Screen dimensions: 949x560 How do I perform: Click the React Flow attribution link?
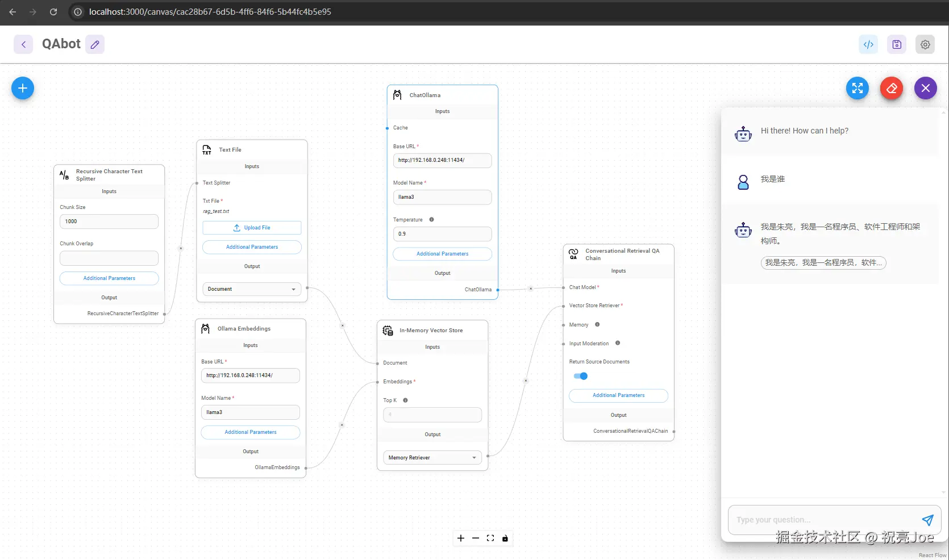(933, 555)
